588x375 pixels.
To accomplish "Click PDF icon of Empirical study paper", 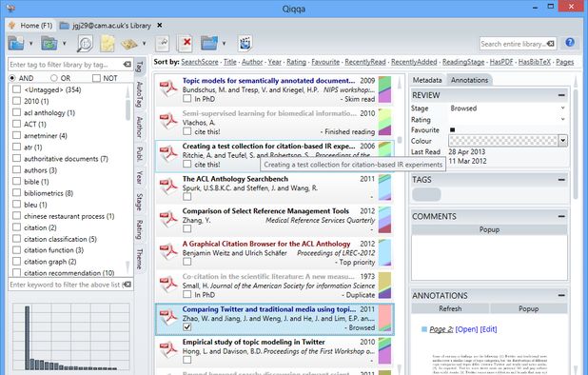I will pyautogui.click(x=168, y=350).
